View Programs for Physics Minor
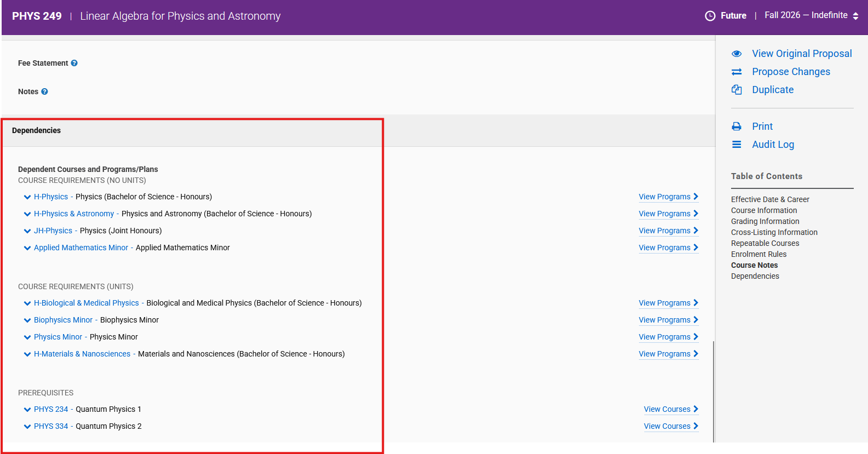This screenshot has width=868, height=454. coord(669,337)
